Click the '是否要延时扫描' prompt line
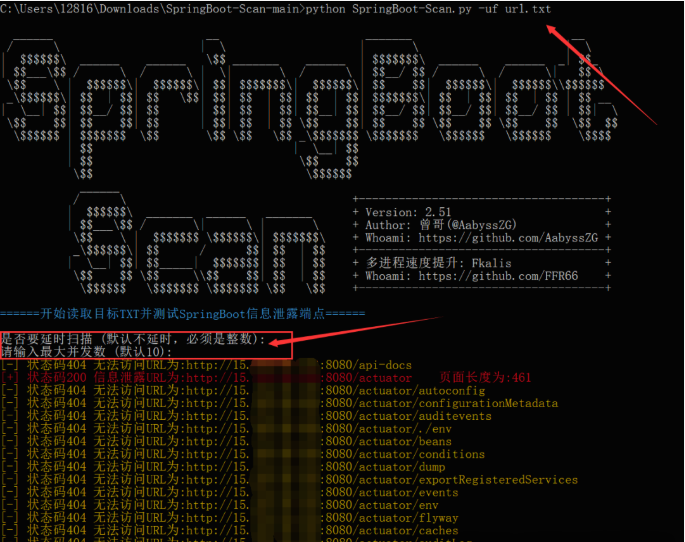The width and height of the screenshot is (685, 542). [133, 338]
